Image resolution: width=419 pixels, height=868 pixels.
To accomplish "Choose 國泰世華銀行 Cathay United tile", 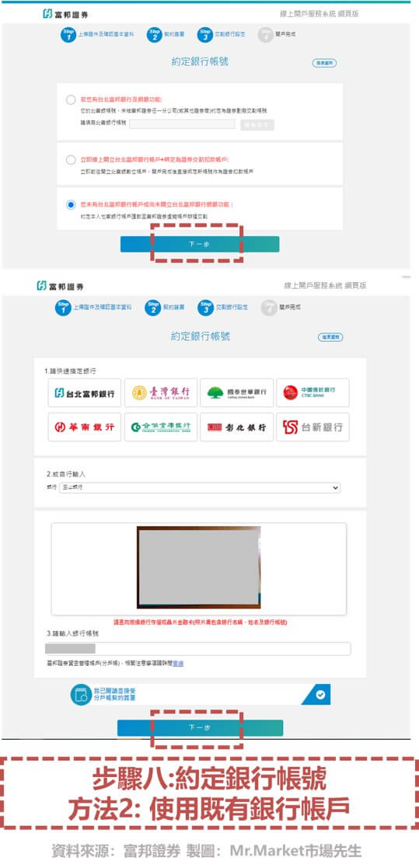I will pos(237,393).
